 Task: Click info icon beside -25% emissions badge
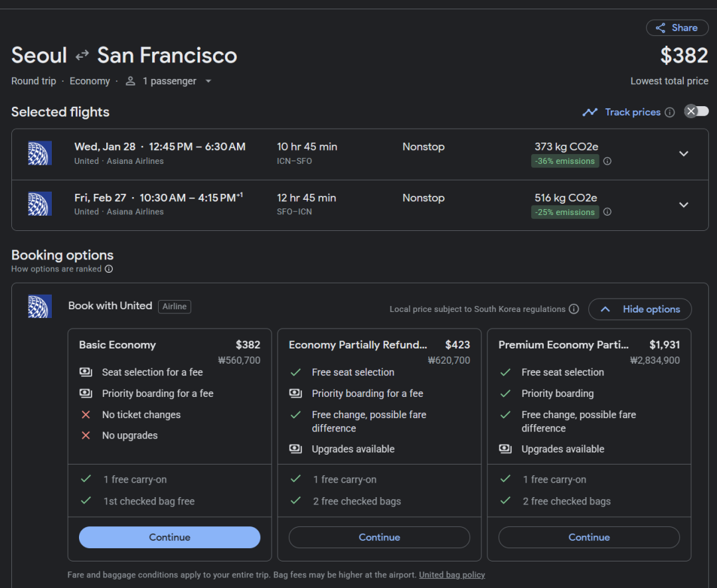click(x=607, y=212)
